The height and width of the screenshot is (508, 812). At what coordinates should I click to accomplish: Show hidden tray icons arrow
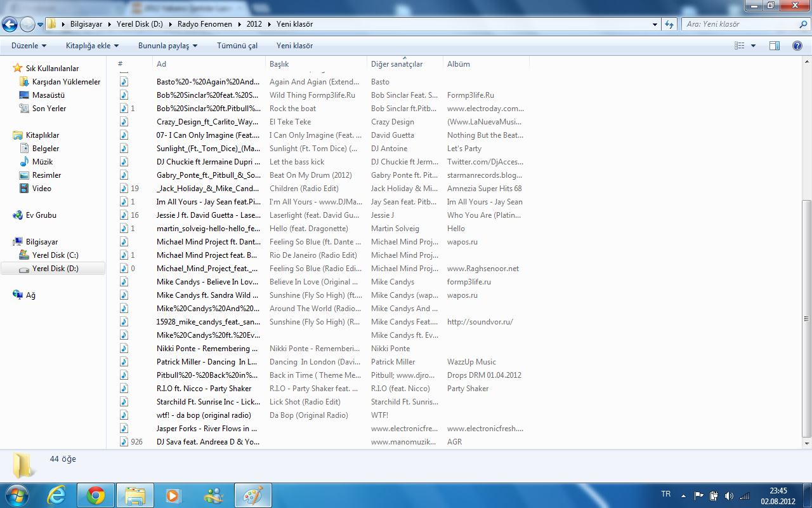[683, 496]
